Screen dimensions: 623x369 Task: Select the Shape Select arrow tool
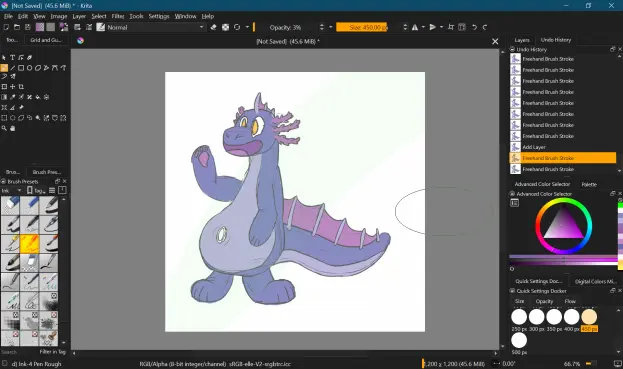coord(4,58)
